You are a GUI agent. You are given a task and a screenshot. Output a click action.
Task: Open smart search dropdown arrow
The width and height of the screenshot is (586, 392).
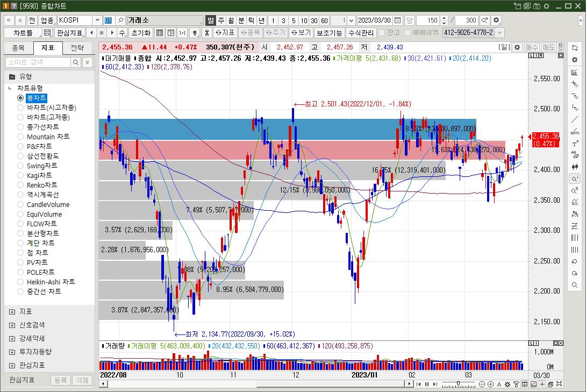(87, 62)
